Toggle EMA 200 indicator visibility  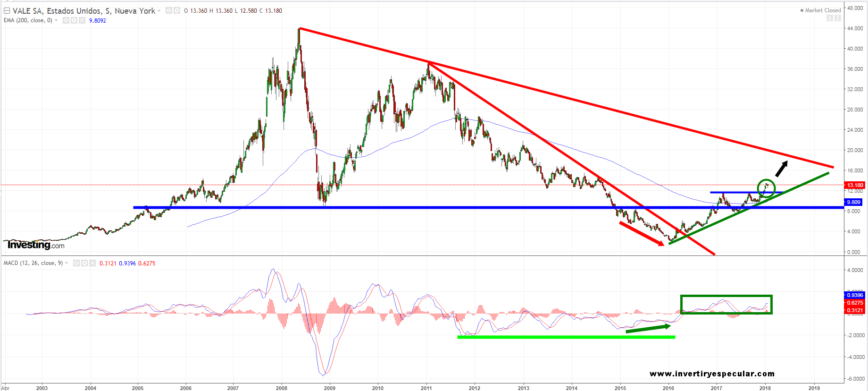[66, 20]
